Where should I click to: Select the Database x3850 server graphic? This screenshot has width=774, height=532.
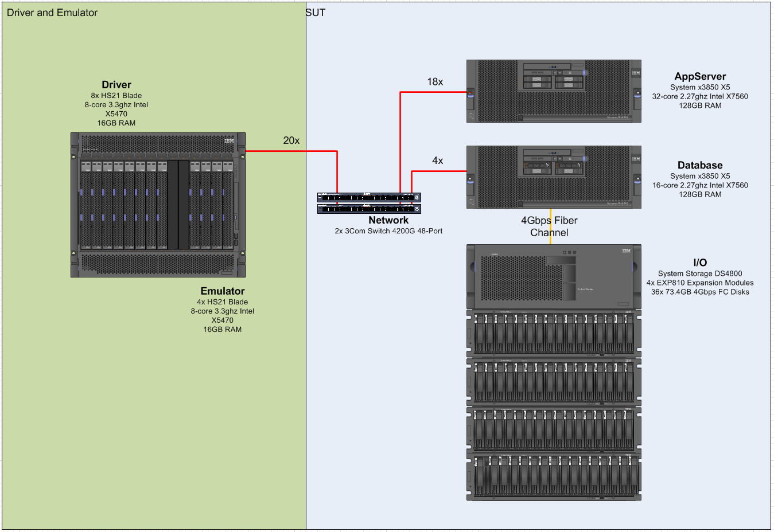[x=553, y=177]
